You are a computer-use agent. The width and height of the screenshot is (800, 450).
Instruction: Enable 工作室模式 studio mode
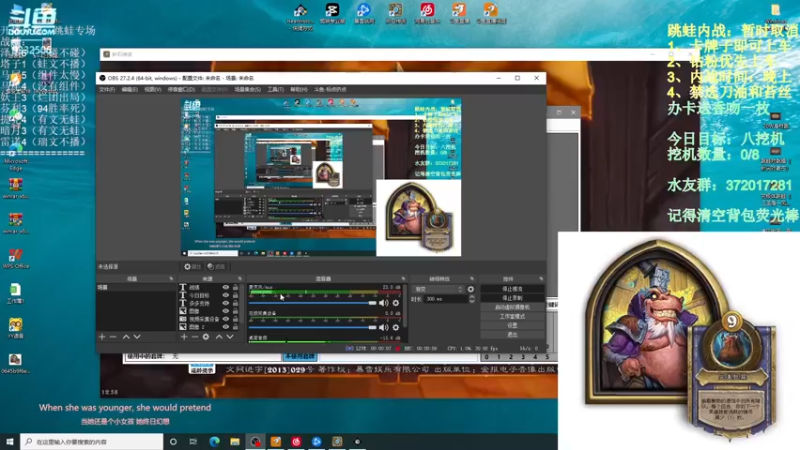pos(512,316)
